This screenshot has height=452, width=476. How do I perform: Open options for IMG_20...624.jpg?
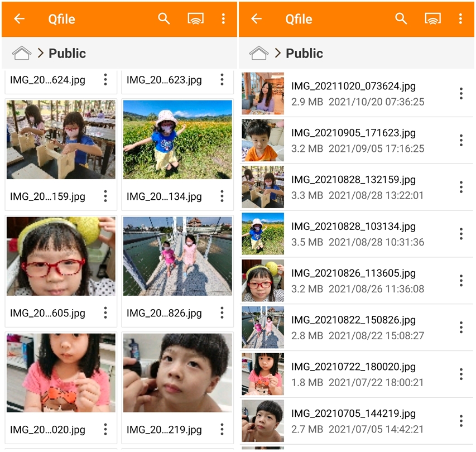tap(105, 80)
